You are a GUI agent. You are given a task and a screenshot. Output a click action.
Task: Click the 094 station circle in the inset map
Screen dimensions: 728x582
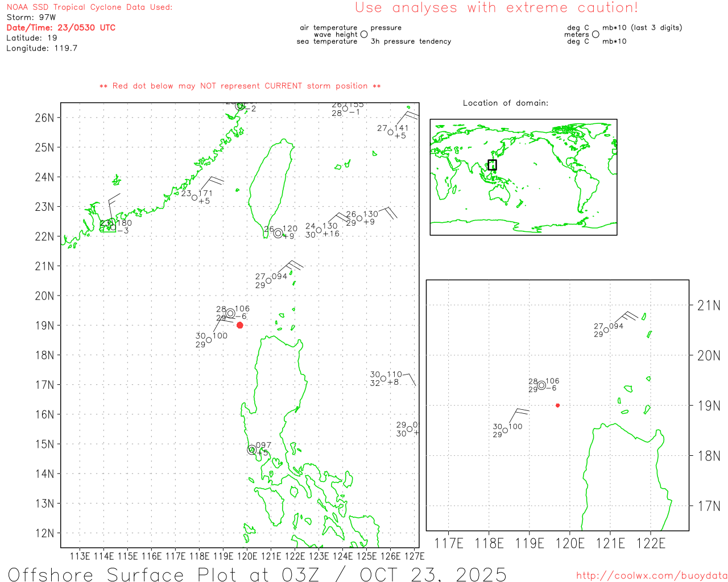pyautogui.click(x=606, y=330)
